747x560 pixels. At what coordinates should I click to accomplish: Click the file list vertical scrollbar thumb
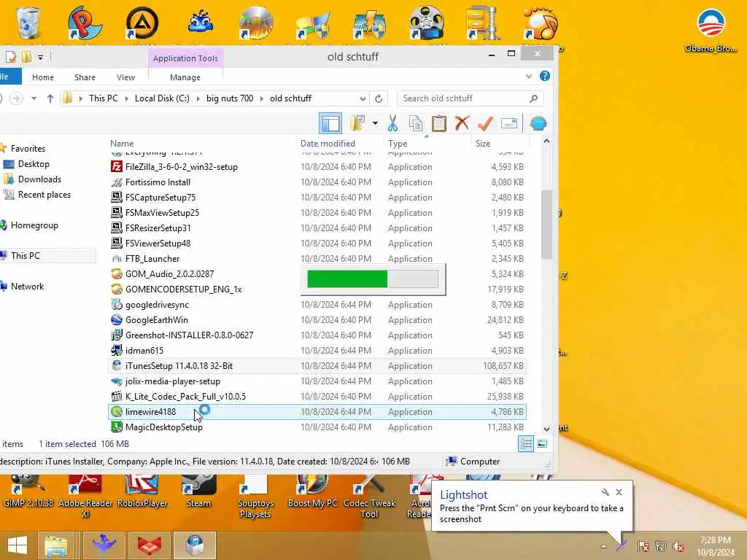click(x=546, y=225)
